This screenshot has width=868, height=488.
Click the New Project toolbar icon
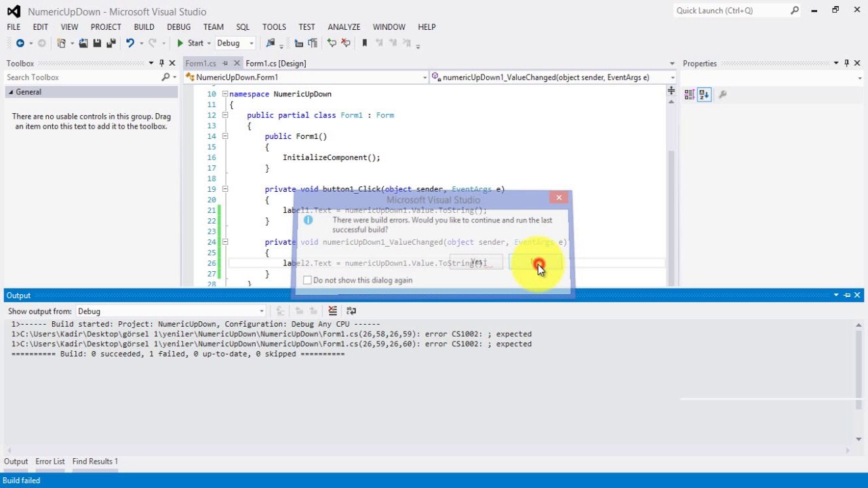(x=62, y=43)
